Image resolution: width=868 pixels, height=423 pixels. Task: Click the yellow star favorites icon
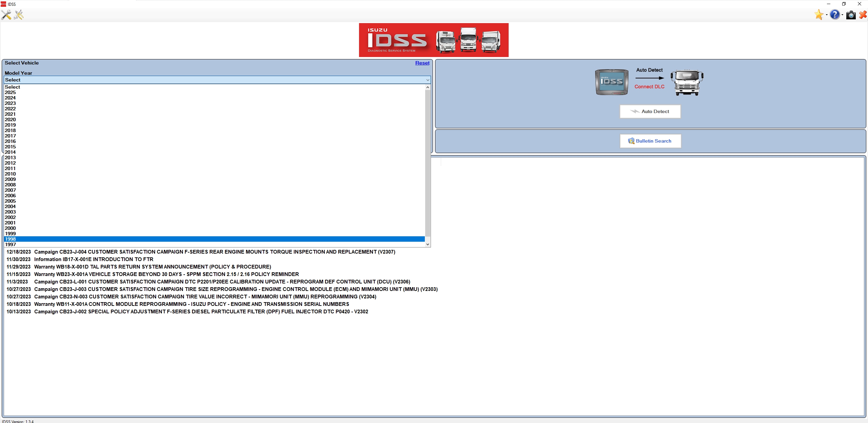tap(819, 15)
